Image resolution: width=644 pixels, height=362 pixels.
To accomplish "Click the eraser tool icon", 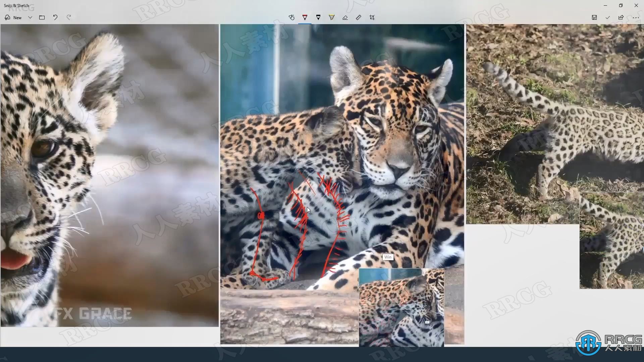I will 345,17.
